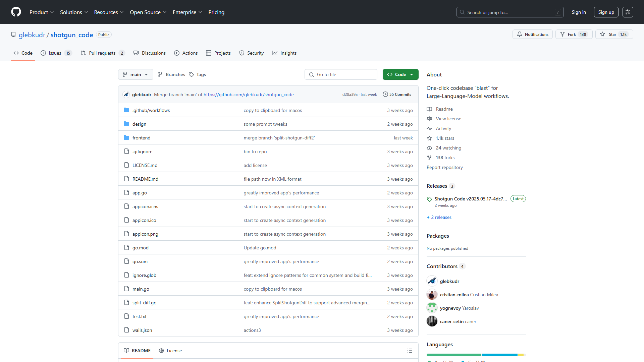Click the 24 watching eye icon
Screen dimensions: 644x362
(x=429, y=148)
